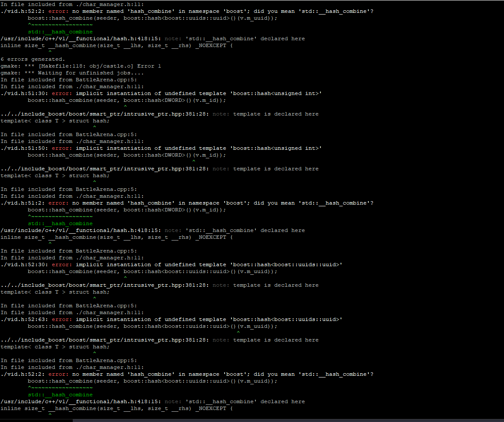Click the first "included from BattleArena.cpp:5" line
Screen dimensions: 504x422
(68, 80)
